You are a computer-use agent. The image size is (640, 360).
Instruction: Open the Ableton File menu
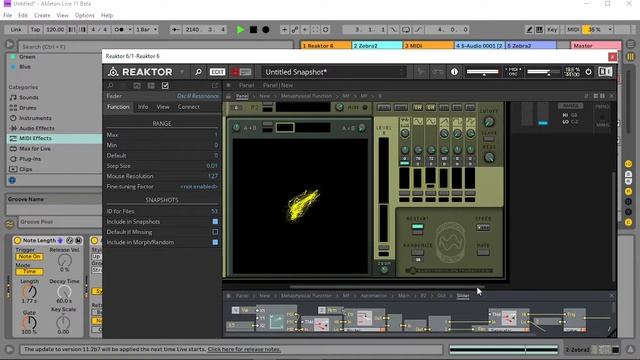pyautogui.click(x=7, y=16)
